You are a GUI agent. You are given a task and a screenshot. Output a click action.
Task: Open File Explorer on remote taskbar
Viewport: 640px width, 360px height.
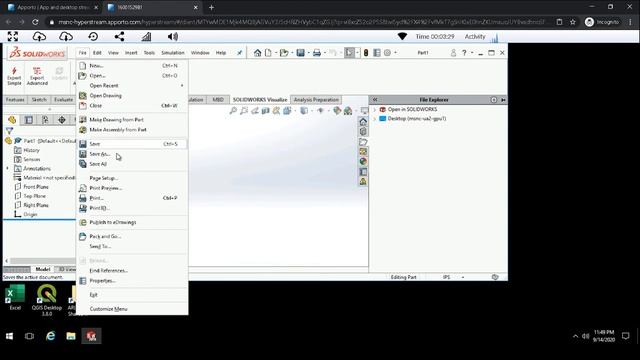[71, 336]
